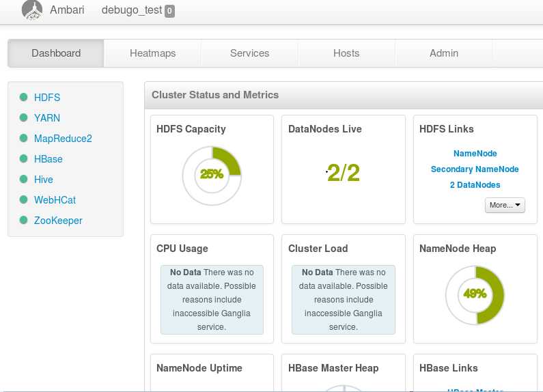The width and height of the screenshot is (543, 392).
Task: Click the HDFS Capacity 25% donut chart
Action: 212,176
